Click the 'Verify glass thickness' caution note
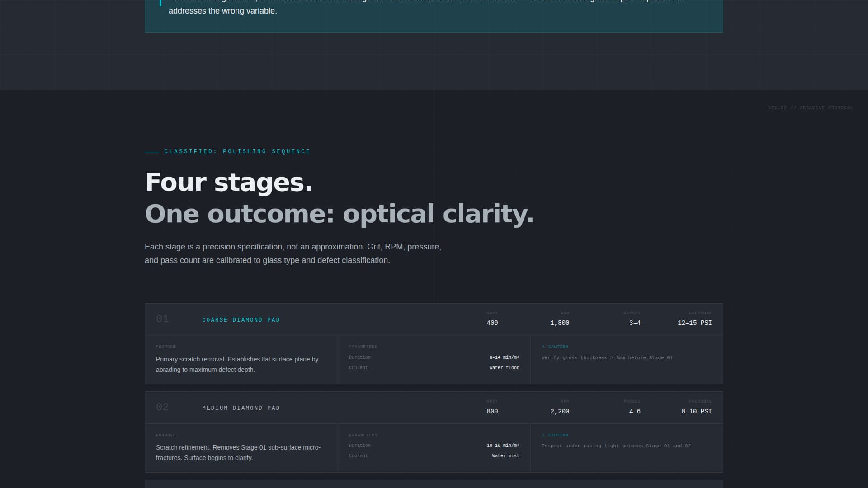The width and height of the screenshot is (868, 488). pyautogui.click(x=607, y=358)
